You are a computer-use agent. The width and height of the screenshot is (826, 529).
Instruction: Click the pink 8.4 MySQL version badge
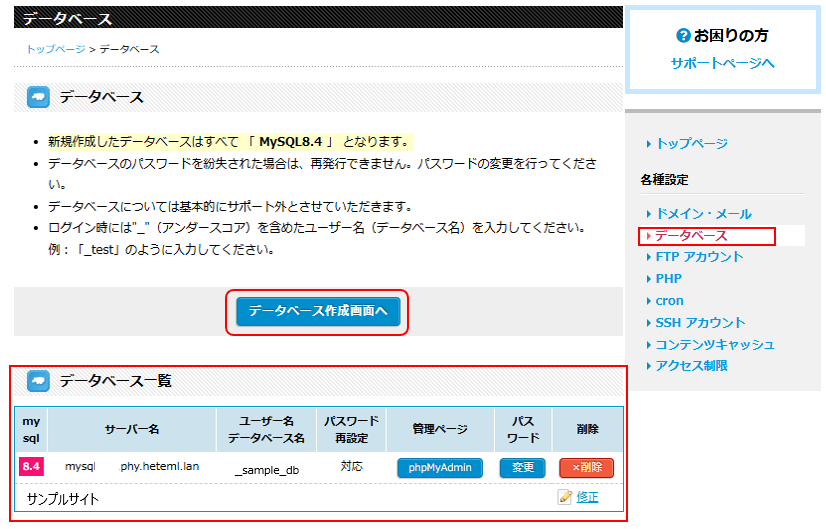(31, 466)
